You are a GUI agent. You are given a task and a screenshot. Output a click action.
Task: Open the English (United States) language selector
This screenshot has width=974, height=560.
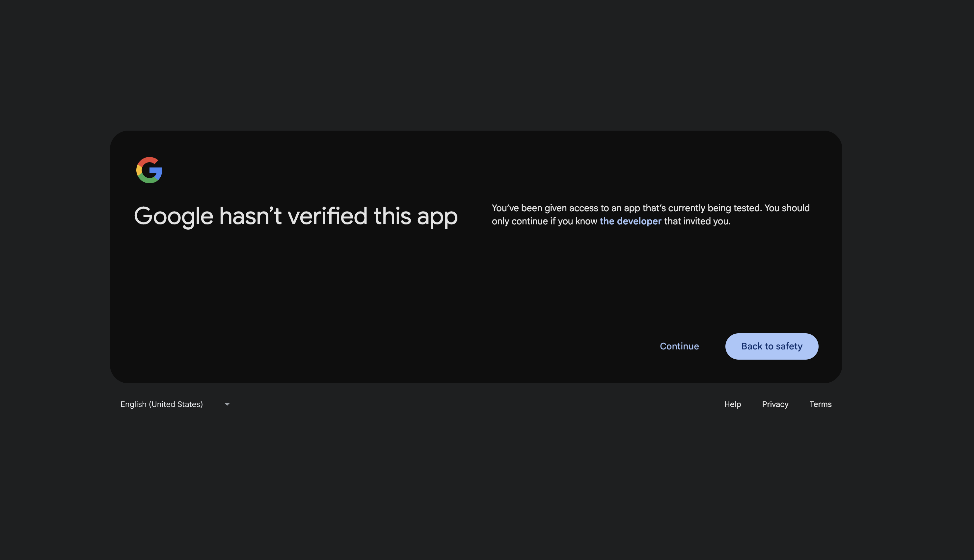tap(175, 404)
